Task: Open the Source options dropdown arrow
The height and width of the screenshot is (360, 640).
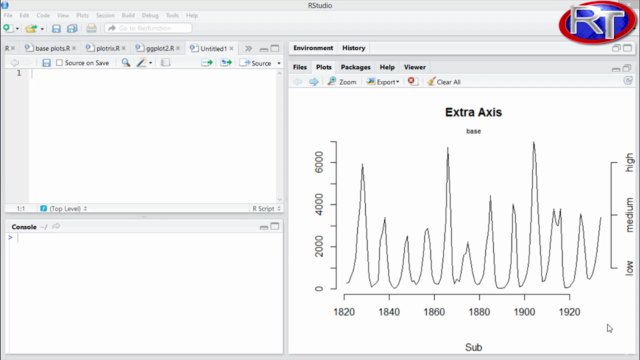Action: point(279,63)
